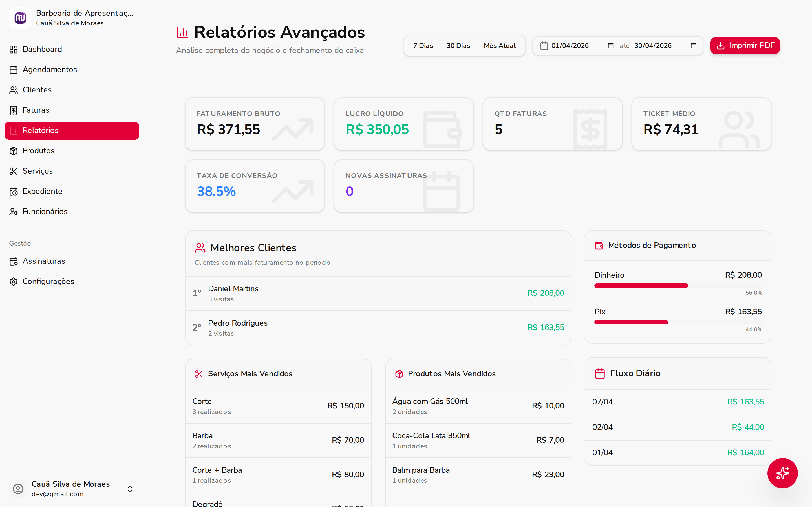Click the barbershop logo icon at top left
This screenshot has height=507, width=812.
tap(20, 18)
